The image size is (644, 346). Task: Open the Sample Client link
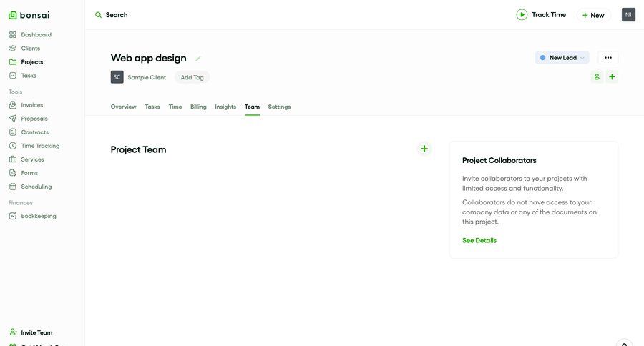pyautogui.click(x=147, y=77)
